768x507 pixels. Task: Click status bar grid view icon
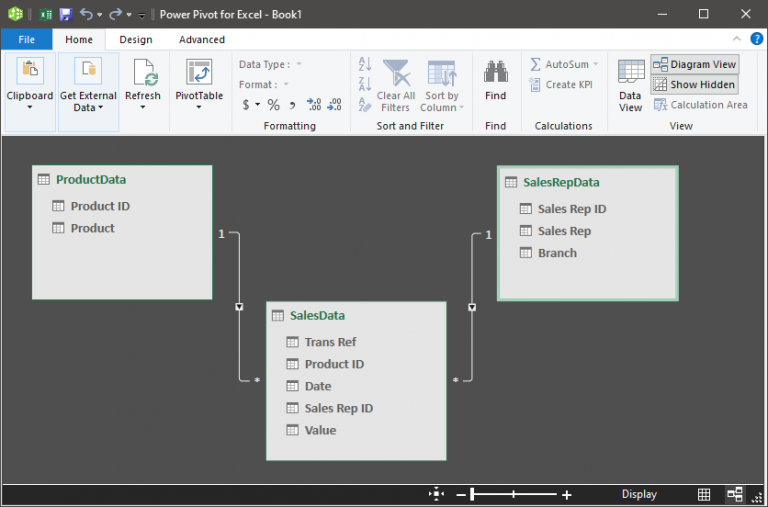(704, 494)
